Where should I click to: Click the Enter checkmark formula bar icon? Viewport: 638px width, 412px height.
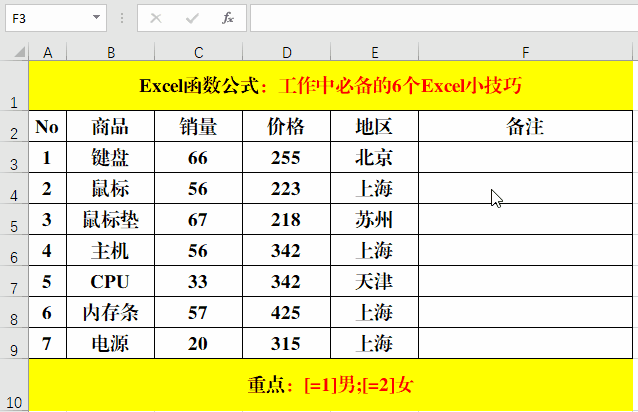pos(192,18)
